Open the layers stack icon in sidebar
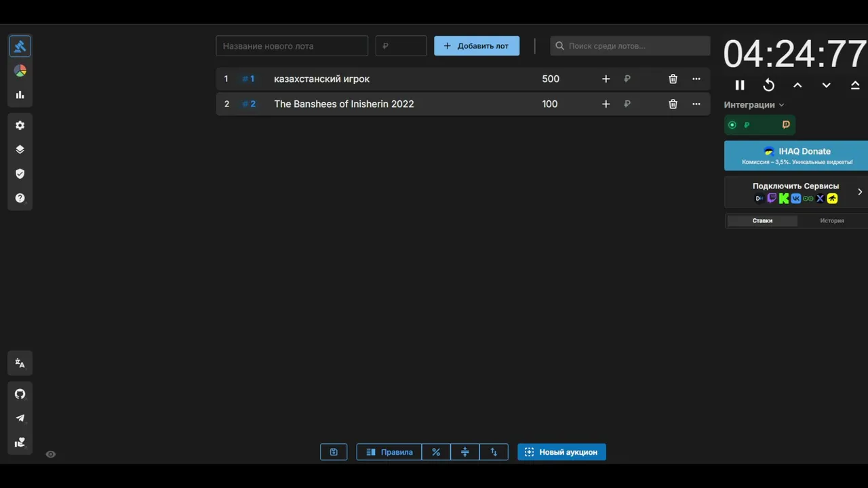 pos(20,150)
